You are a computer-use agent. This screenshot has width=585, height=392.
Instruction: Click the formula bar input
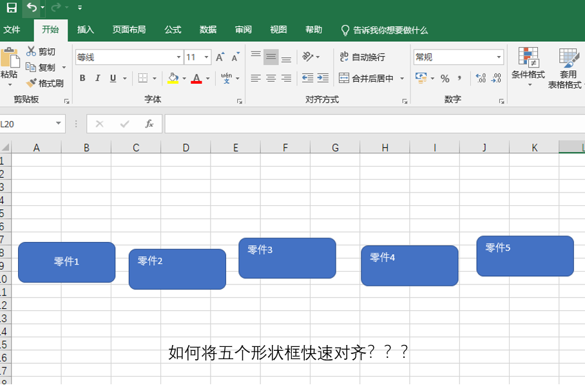(374, 124)
